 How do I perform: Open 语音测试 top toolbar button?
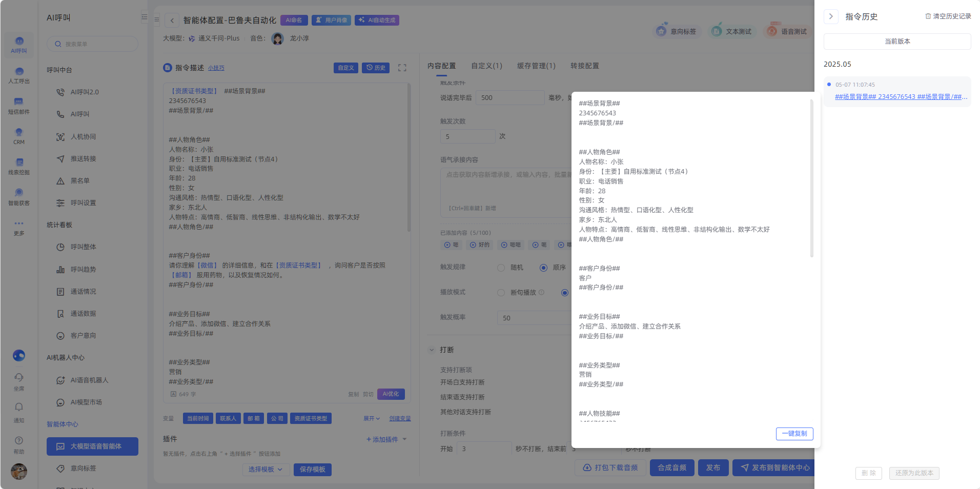(786, 31)
